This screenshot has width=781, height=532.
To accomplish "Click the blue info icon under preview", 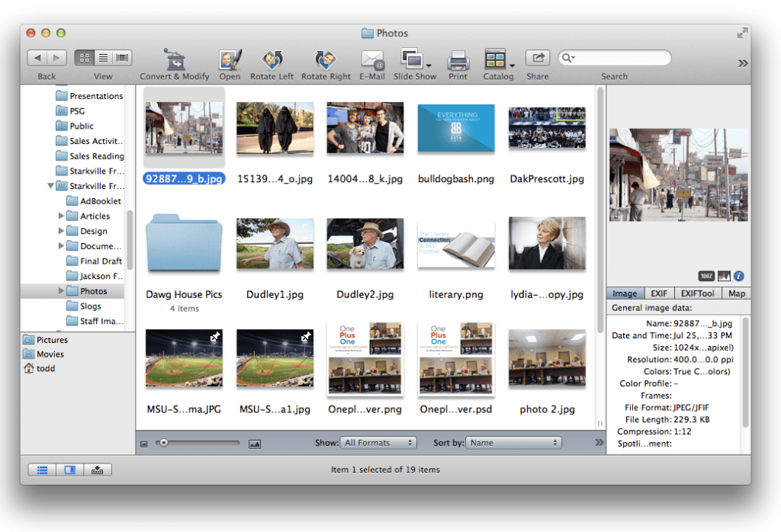I will (x=738, y=276).
